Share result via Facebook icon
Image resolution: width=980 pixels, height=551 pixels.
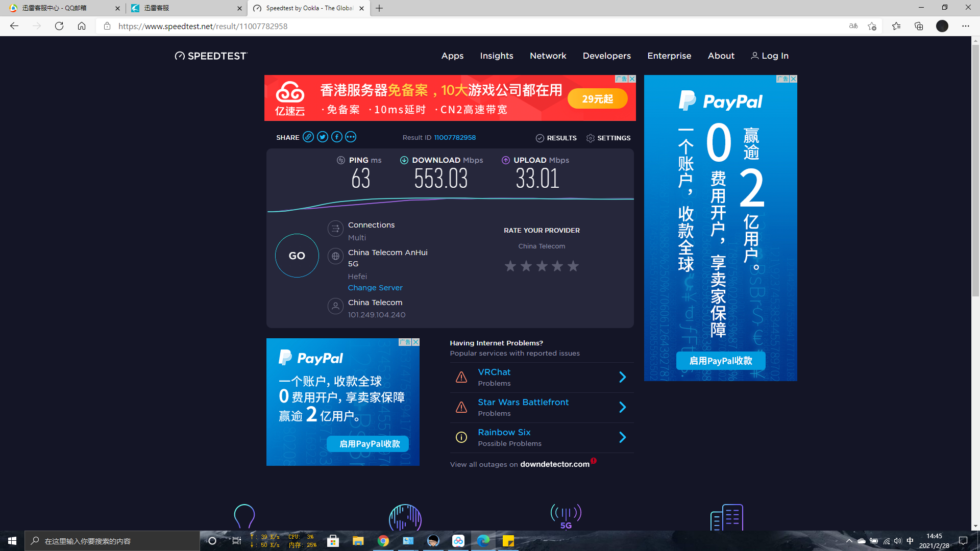pos(337,137)
